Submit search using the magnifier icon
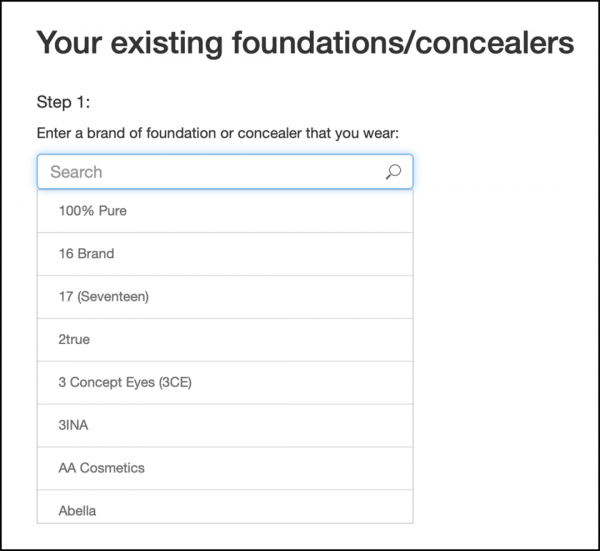The image size is (600, 551). [393, 172]
